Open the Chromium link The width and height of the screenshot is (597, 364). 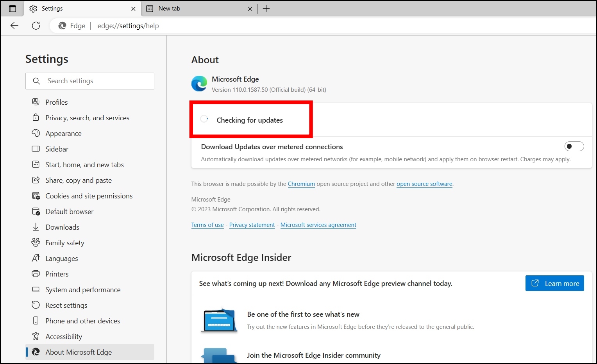click(301, 184)
